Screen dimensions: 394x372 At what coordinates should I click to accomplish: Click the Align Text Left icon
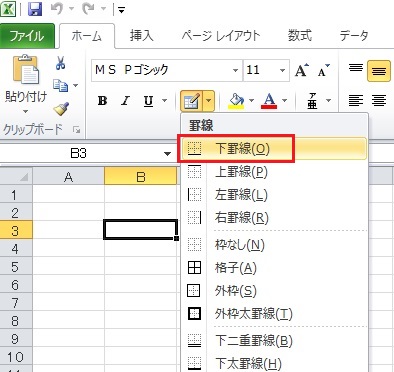click(x=356, y=100)
